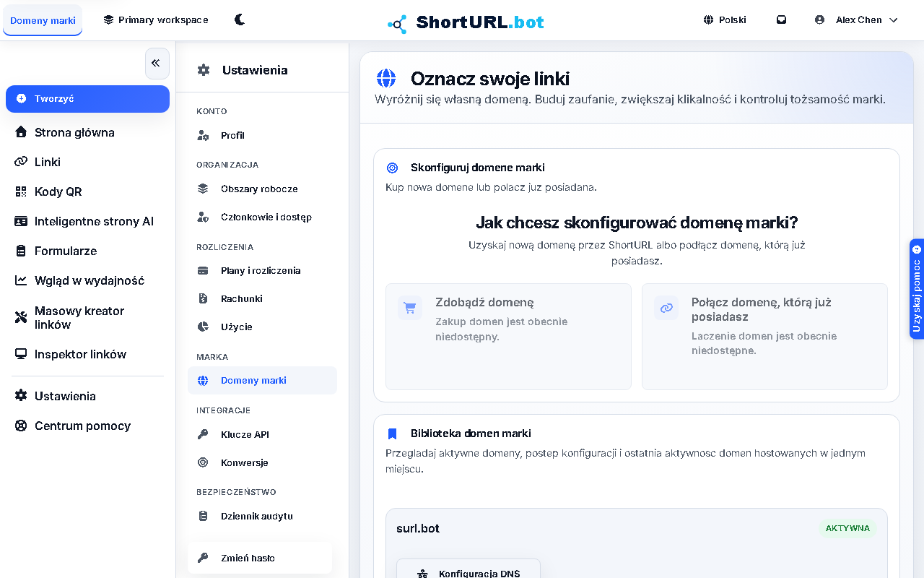
Task: Click the Użycie pie chart icon
Action: pyautogui.click(x=203, y=327)
